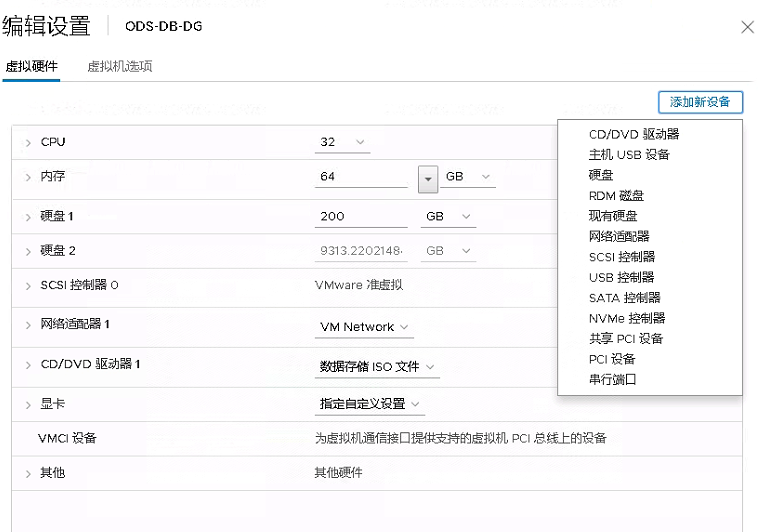
Task: Select RDM 磁盘 menu entry
Action: [616, 195]
